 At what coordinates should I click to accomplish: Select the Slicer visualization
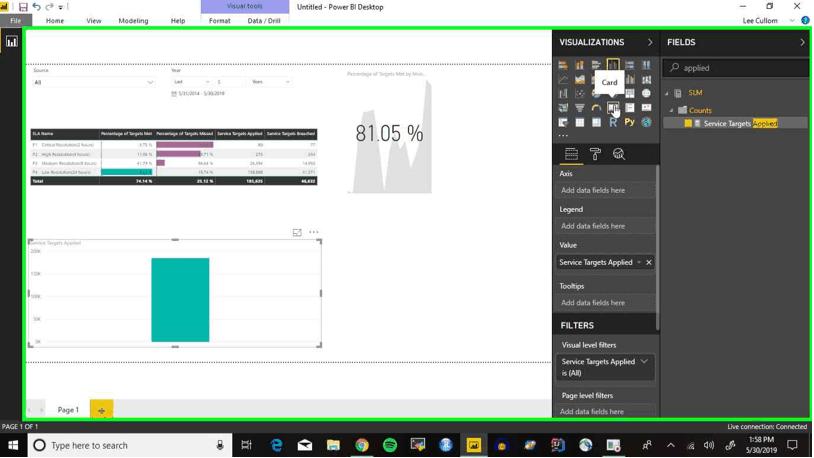click(x=563, y=122)
